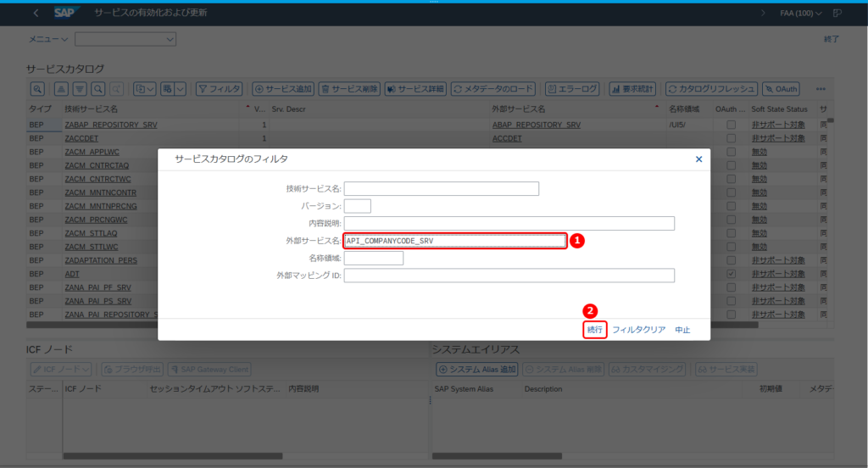This screenshot has height=468, width=868.
Task: Click the カタログリフレッシュ button
Action: point(711,89)
